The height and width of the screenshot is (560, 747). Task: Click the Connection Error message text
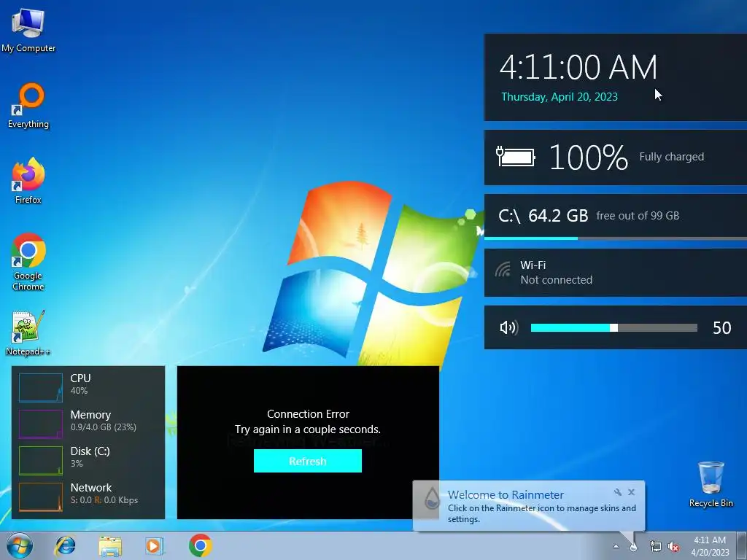[308, 414]
